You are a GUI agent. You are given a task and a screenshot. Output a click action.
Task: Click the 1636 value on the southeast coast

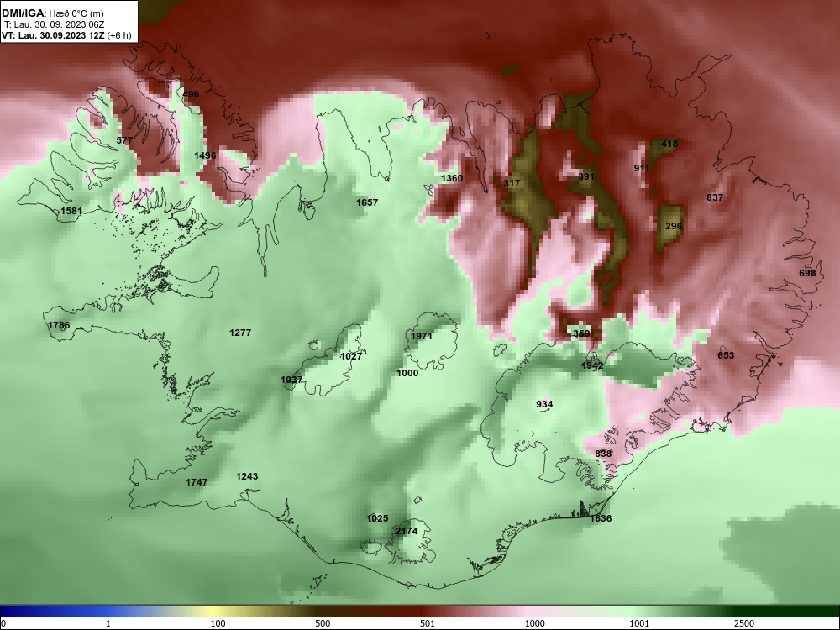click(x=601, y=518)
